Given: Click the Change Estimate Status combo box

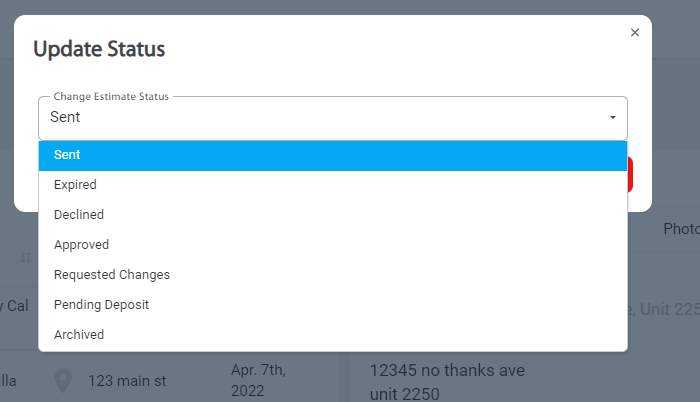Looking at the screenshot, I should [x=333, y=118].
